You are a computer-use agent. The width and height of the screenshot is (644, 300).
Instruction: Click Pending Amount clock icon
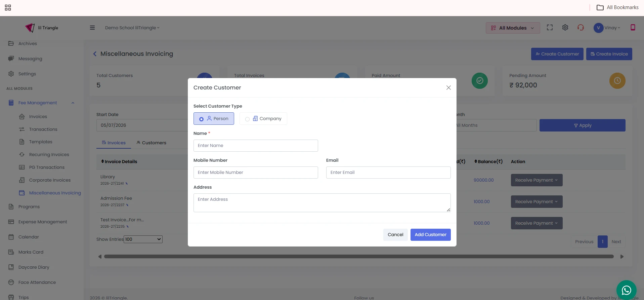(x=617, y=81)
